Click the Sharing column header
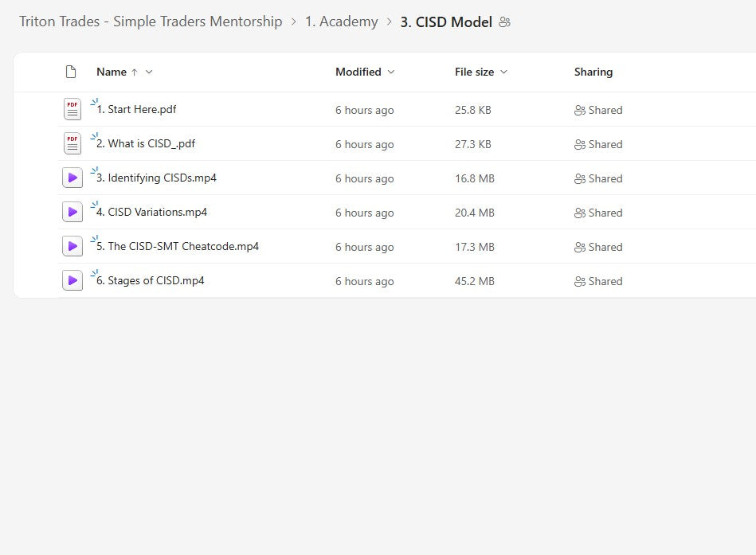The height and width of the screenshot is (555, 756). point(593,72)
